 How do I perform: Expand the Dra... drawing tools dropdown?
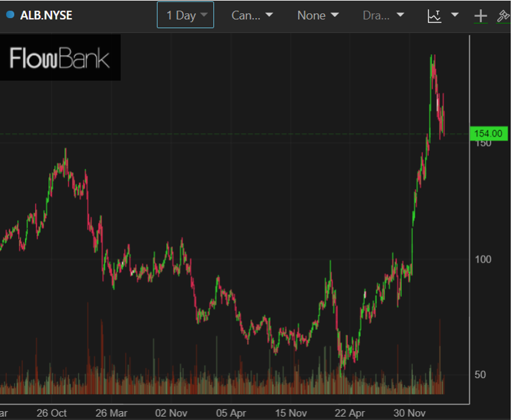tap(383, 15)
